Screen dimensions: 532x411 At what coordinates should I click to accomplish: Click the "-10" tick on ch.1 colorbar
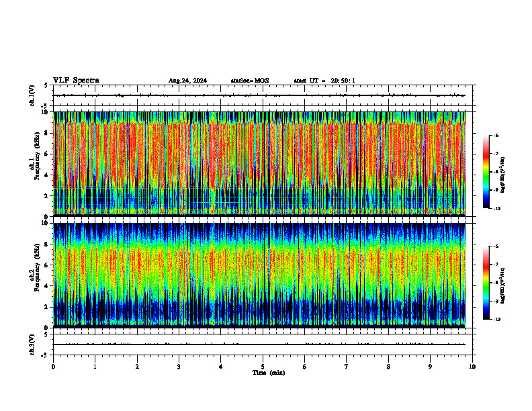497,209
